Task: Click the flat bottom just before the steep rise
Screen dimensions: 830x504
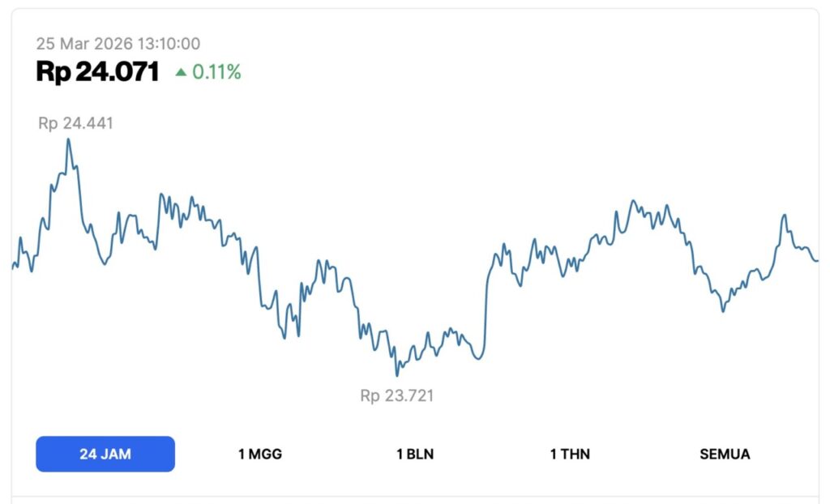Action: (x=478, y=358)
